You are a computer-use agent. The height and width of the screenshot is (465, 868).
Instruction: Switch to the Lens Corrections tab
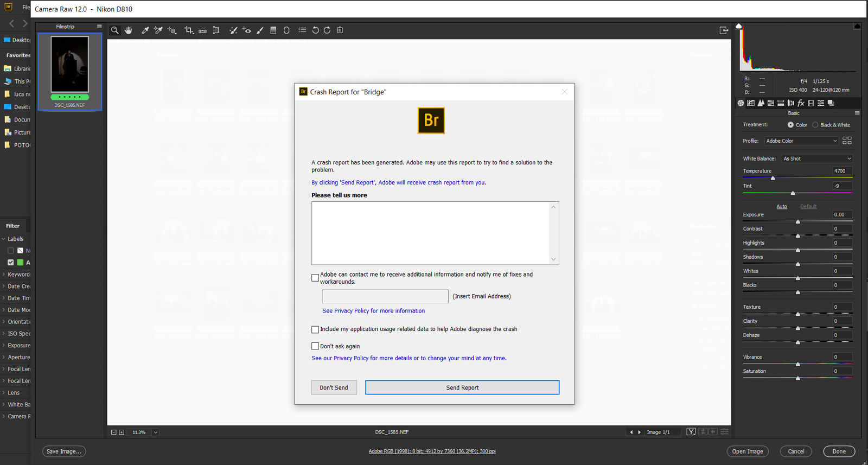pos(791,103)
